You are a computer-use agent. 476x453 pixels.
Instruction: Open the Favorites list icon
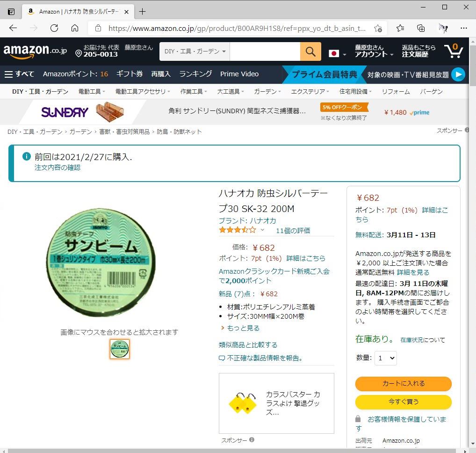point(400,28)
